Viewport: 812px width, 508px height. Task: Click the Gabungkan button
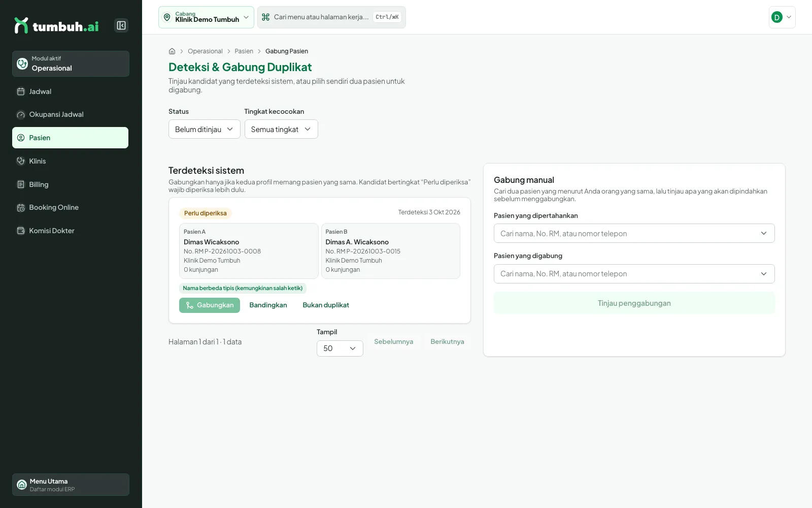[210, 305]
